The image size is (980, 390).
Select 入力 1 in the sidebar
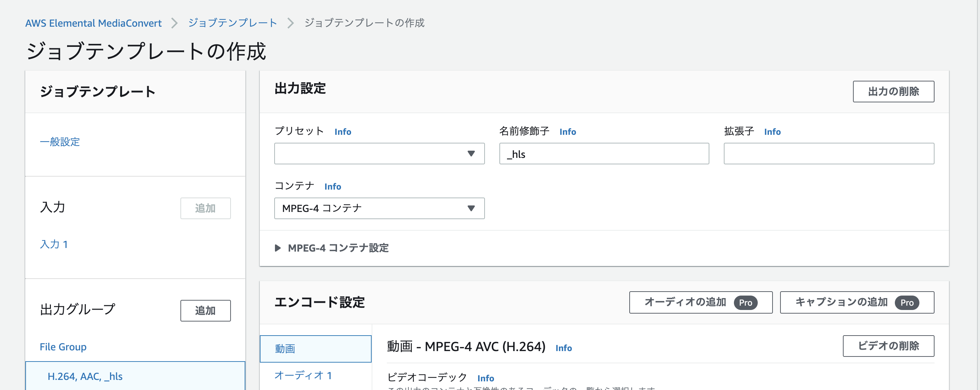coord(54,244)
